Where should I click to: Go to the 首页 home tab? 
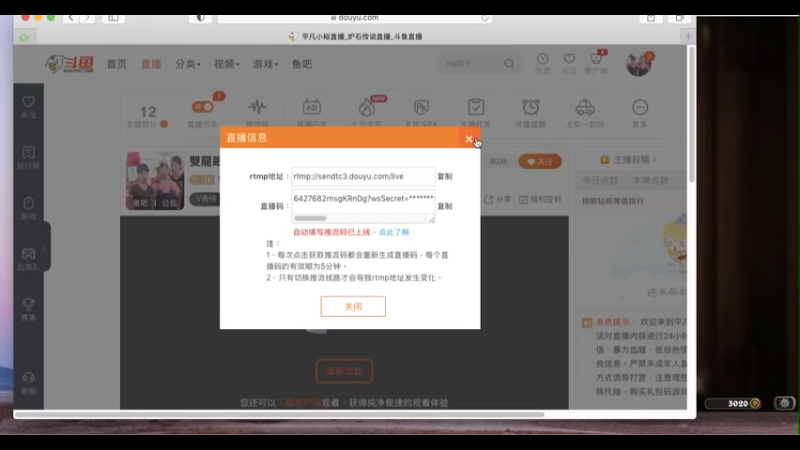point(116,64)
